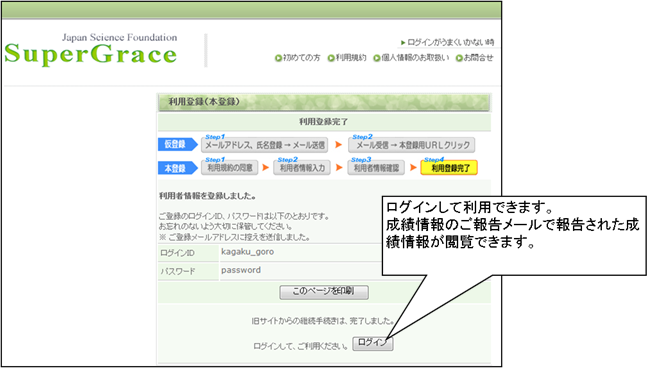
Task: Open the ログインがうまくいかない時 link
Action: click(x=451, y=42)
